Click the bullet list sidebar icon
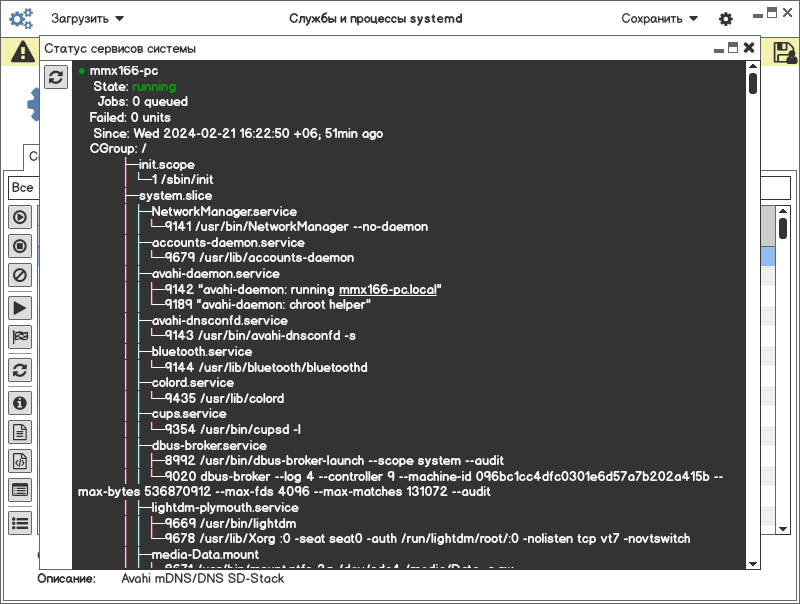Screen dimensions: 800x604 coord(20,523)
